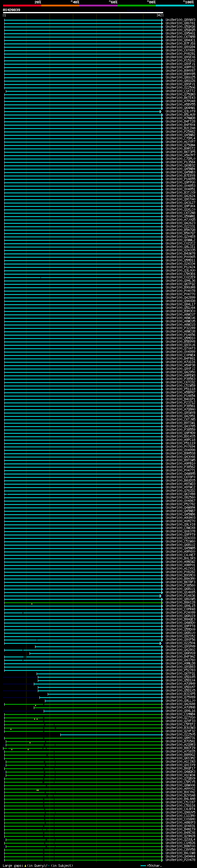
Task: Select hit UniRef100_O04867
Action: click(x=180, y=501)
